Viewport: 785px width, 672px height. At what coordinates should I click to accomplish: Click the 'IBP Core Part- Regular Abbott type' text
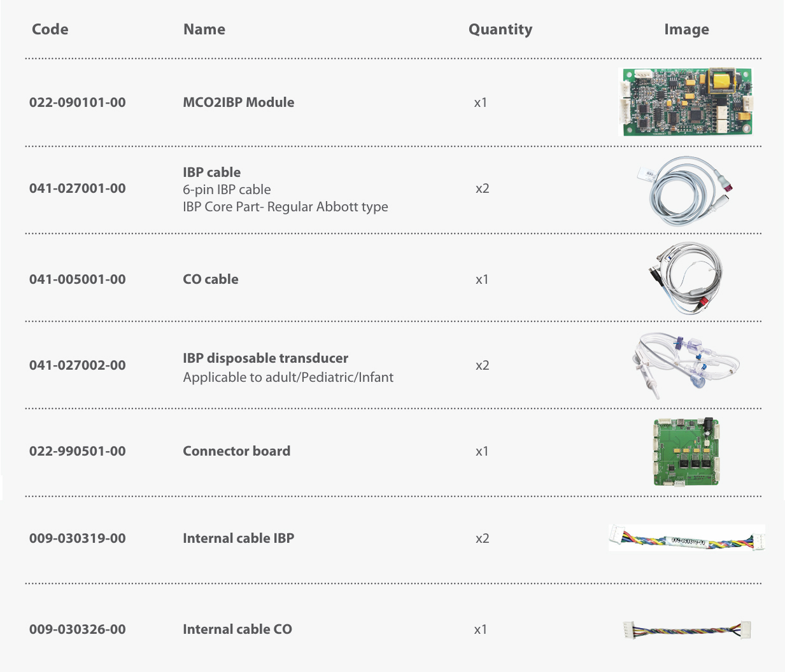click(x=285, y=207)
